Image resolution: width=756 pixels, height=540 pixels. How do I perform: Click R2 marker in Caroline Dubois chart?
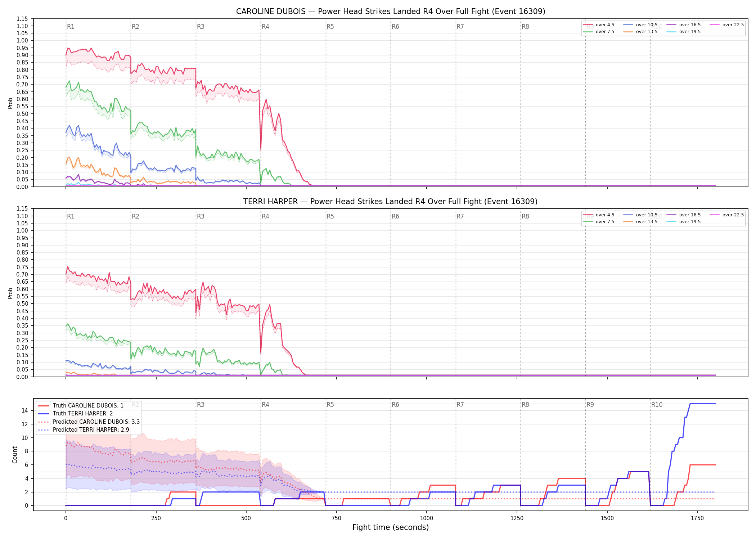point(135,27)
